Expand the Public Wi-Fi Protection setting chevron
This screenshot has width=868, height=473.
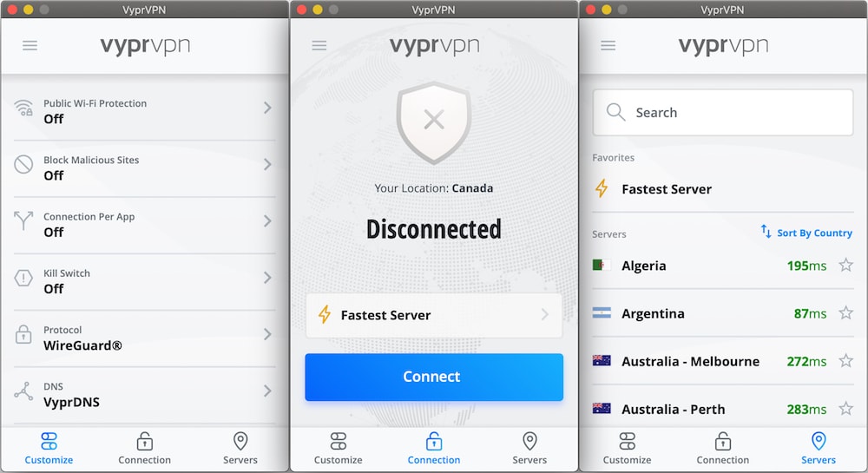267,108
